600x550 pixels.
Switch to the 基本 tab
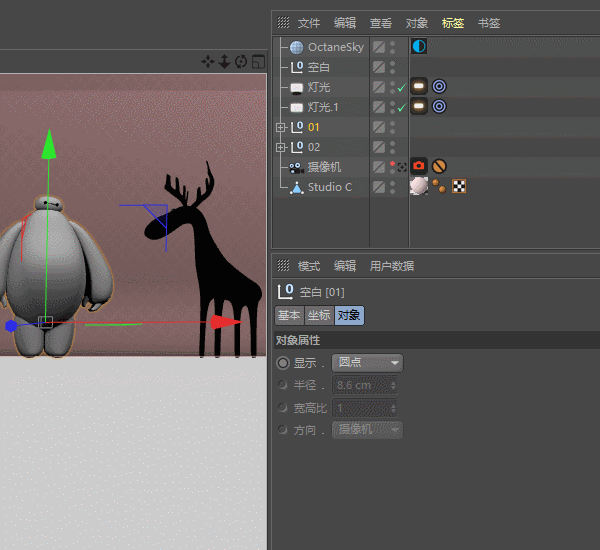point(289,315)
